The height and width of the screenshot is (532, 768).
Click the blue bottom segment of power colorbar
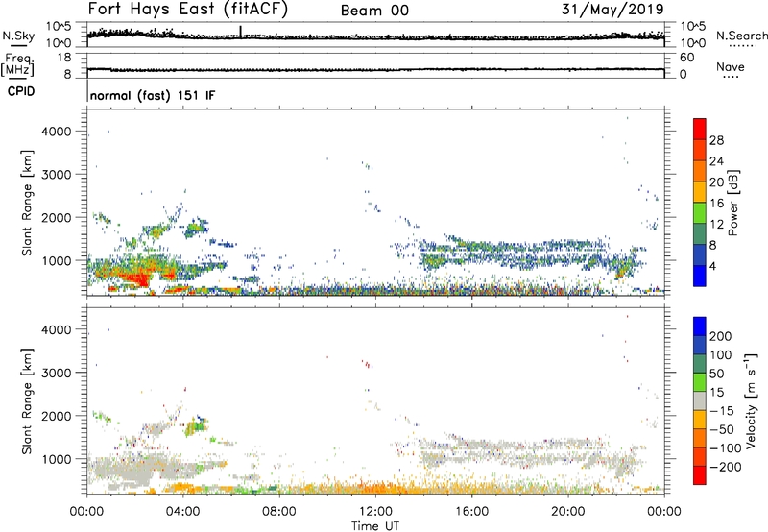700,276
